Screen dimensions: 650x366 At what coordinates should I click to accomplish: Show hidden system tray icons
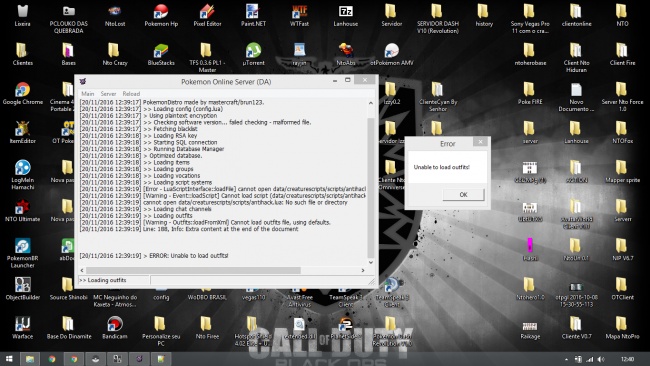click(x=566, y=359)
